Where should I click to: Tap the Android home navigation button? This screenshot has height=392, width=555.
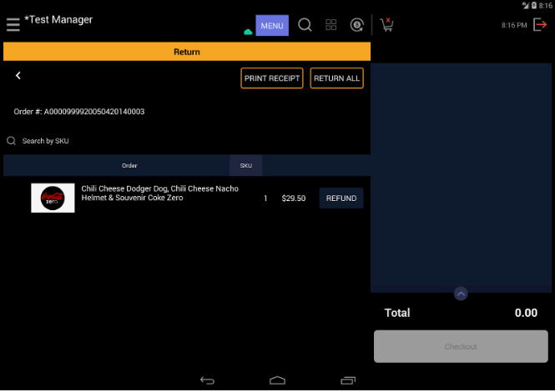(x=277, y=380)
